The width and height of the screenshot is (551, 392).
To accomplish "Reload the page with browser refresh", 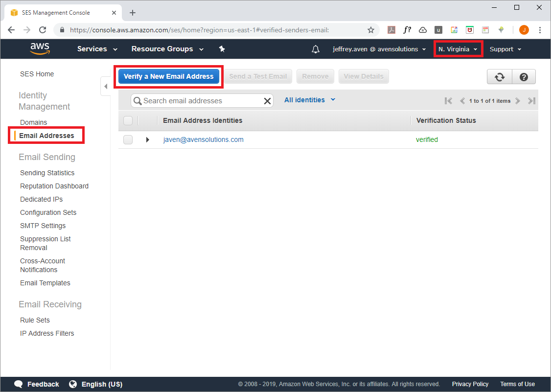I will click(43, 30).
